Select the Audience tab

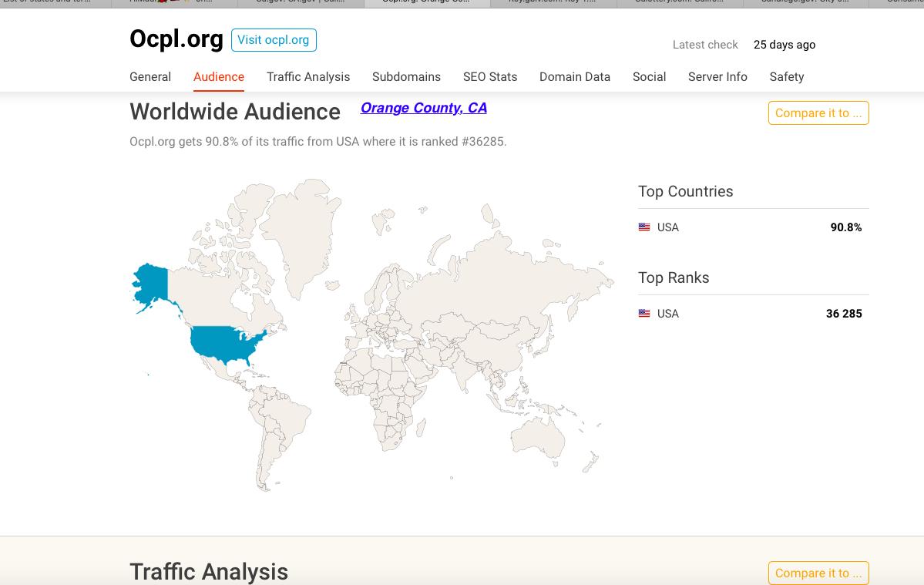coord(219,76)
